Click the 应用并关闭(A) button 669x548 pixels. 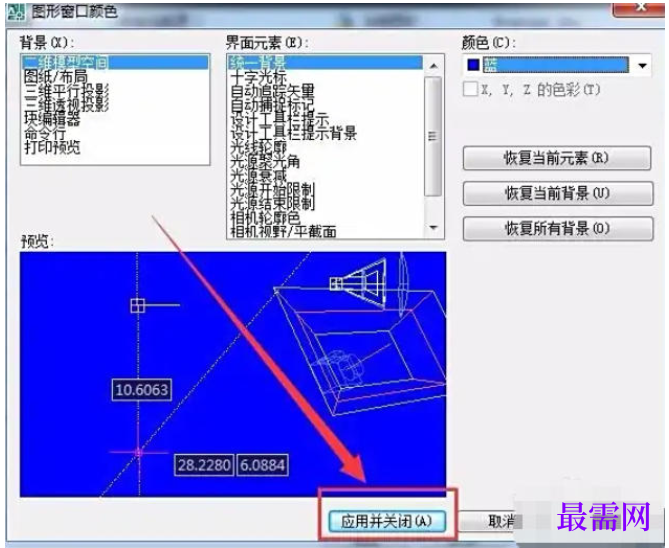(x=387, y=521)
